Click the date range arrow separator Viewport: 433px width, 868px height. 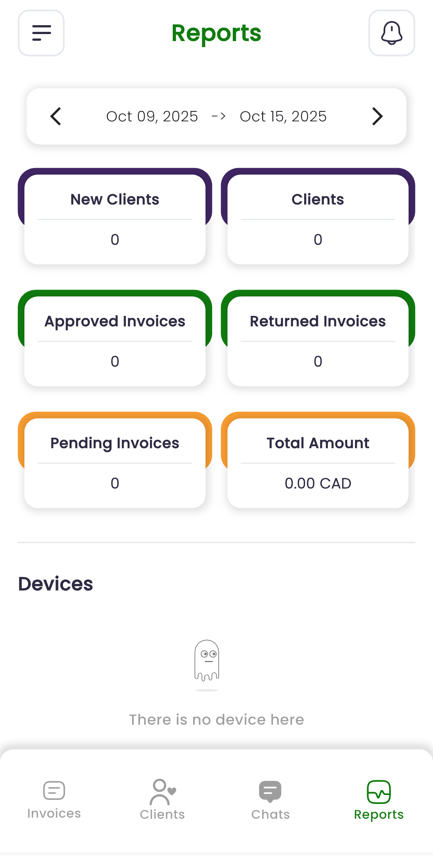[219, 116]
